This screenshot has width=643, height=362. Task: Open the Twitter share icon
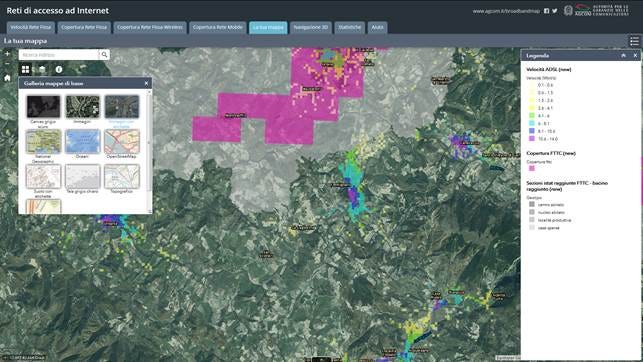coord(554,11)
